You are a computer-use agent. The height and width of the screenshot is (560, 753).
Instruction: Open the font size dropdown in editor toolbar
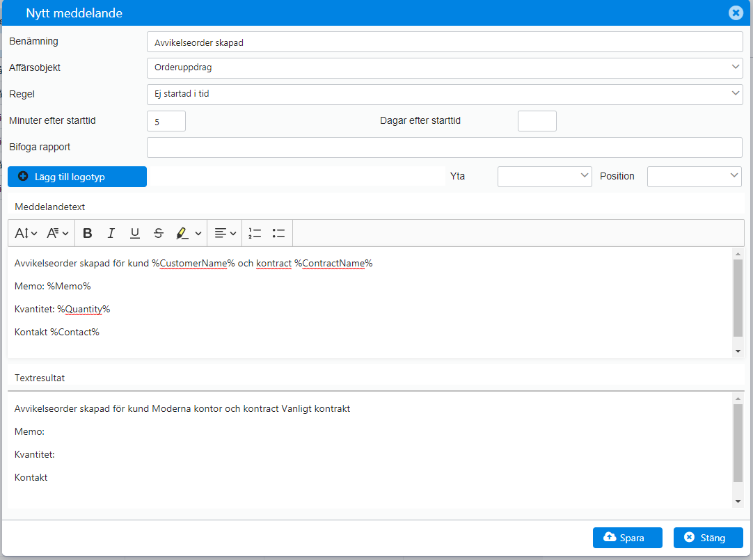(26, 233)
